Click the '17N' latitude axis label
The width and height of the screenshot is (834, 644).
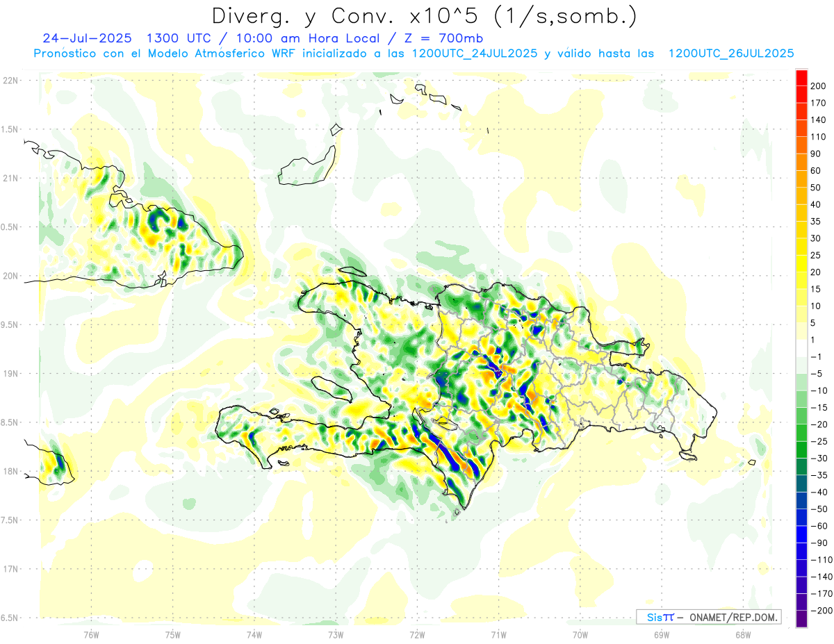click(10, 569)
